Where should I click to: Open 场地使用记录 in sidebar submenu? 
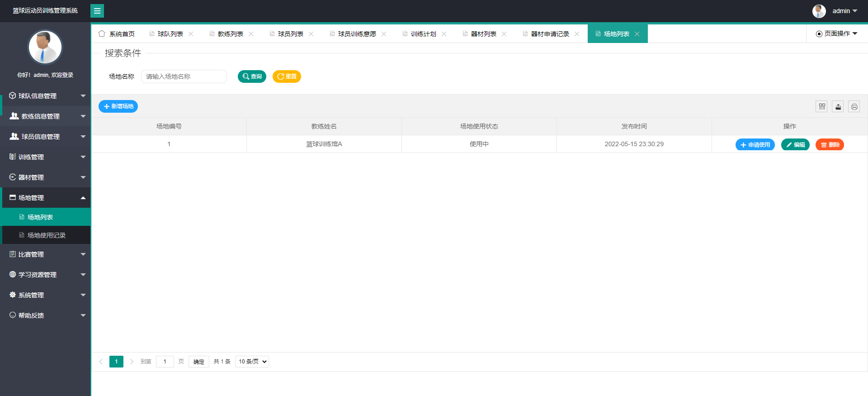click(x=46, y=235)
